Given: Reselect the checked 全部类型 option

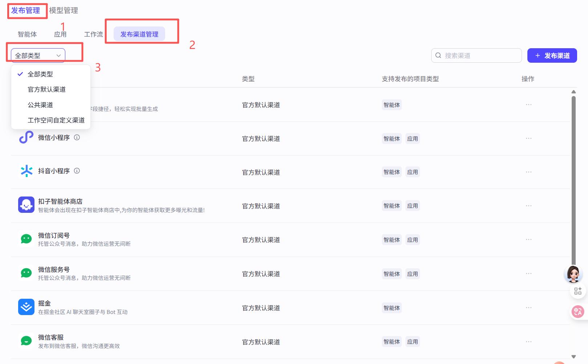Looking at the screenshot, I should coord(40,74).
